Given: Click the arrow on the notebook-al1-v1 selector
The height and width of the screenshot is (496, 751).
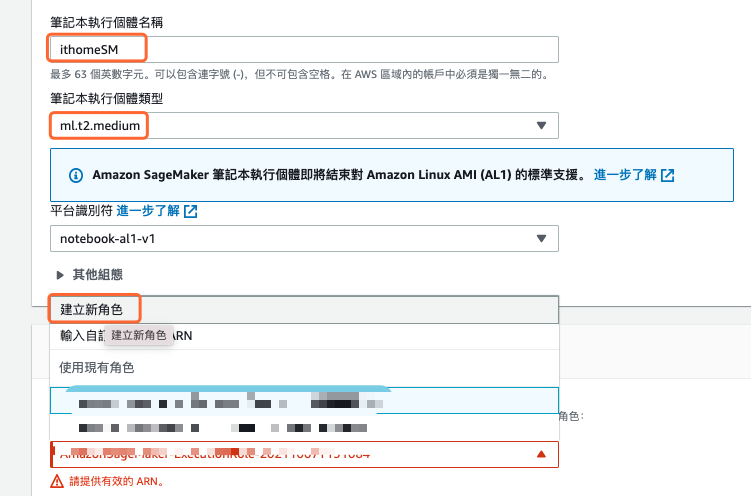Looking at the screenshot, I should [541, 238].
